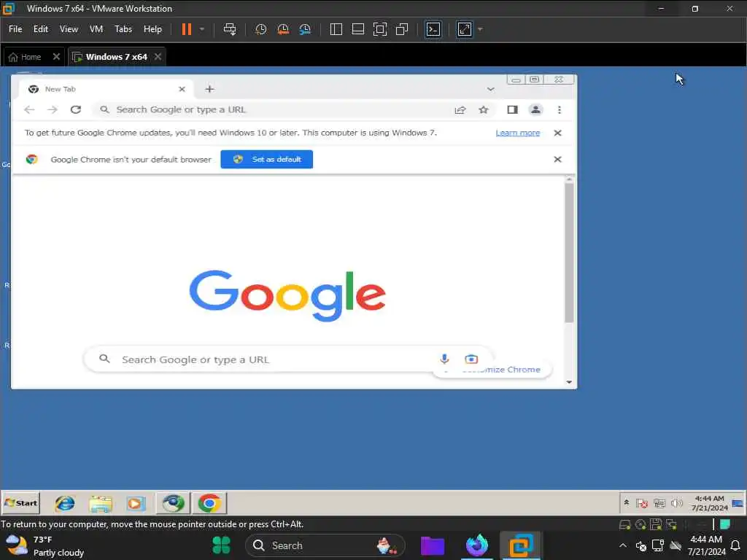
Task: Open Chrome profile avatar
Action: [535, 110]
